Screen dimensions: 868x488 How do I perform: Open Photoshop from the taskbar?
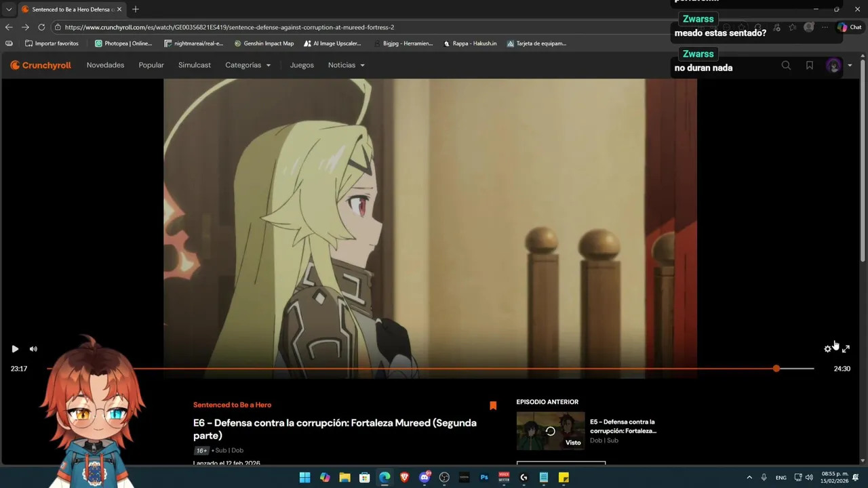[484, 477]
